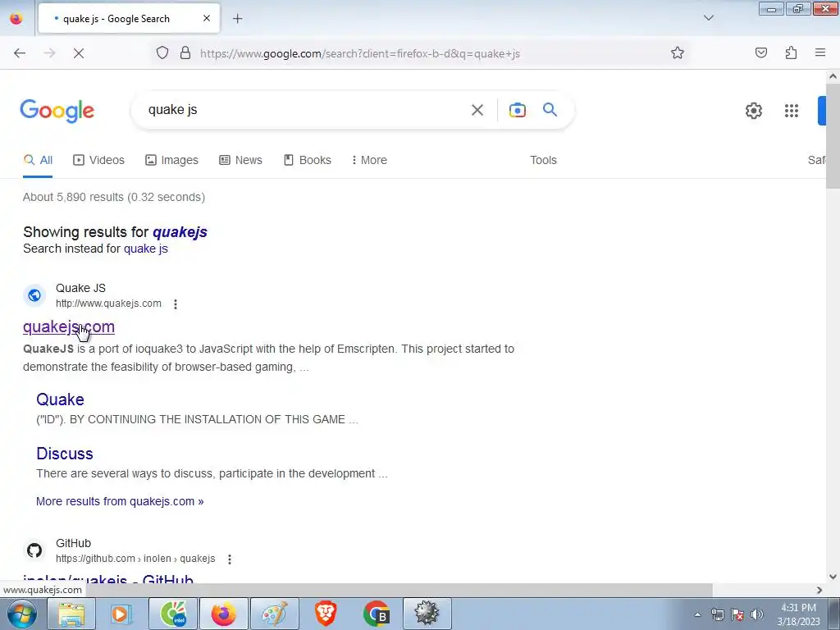
Task: Open the extensions puzzle icon
Action: click(791, 52)
